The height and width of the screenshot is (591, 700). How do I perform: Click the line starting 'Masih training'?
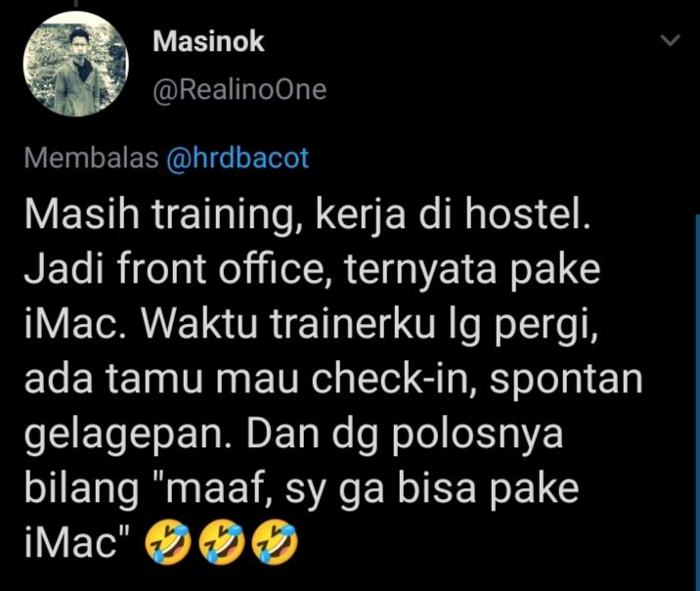pyautogui.click(x=308, y=215)
